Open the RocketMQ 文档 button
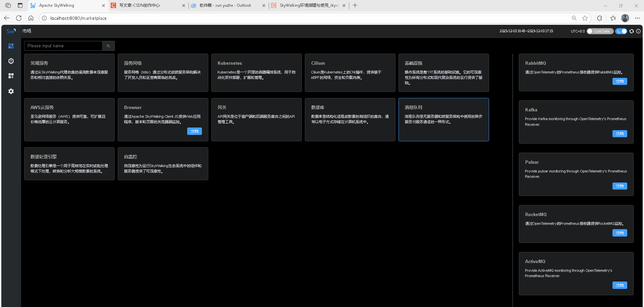Screen dimensions: 644x307 (x=620, y=233)
